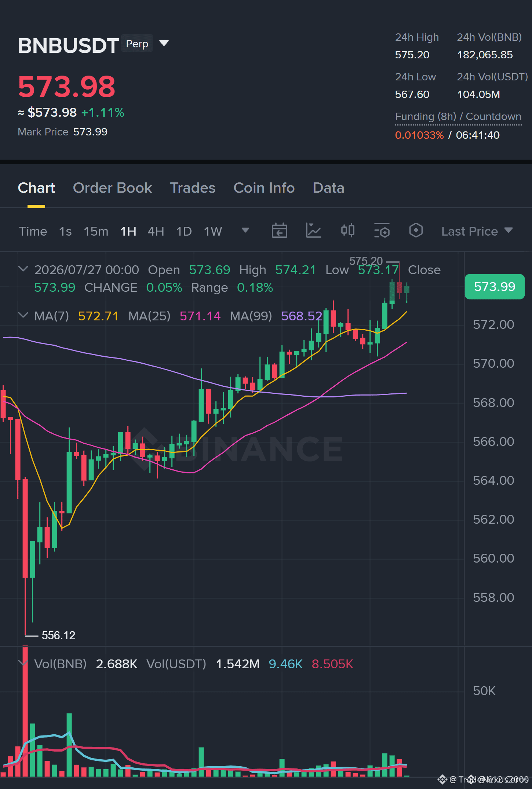
Task: Switch to the Chart tab
Action: point(36,188)
